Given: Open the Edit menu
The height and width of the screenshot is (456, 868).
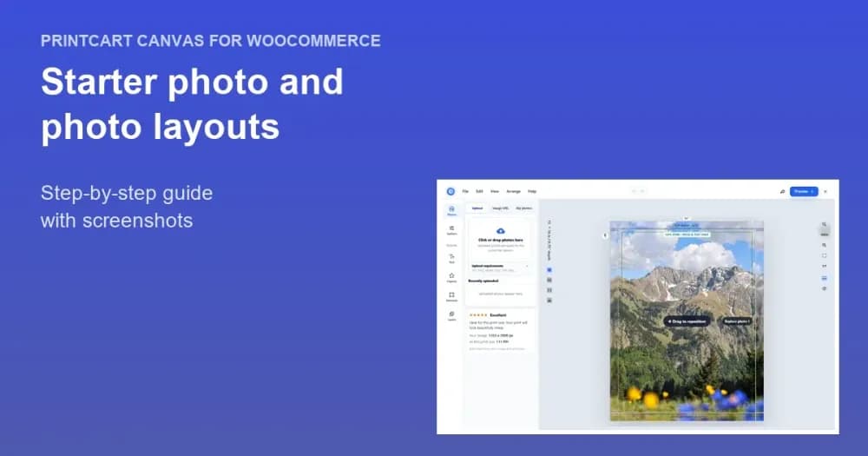Looking at the screenshot, I should (x=479, y=191).
